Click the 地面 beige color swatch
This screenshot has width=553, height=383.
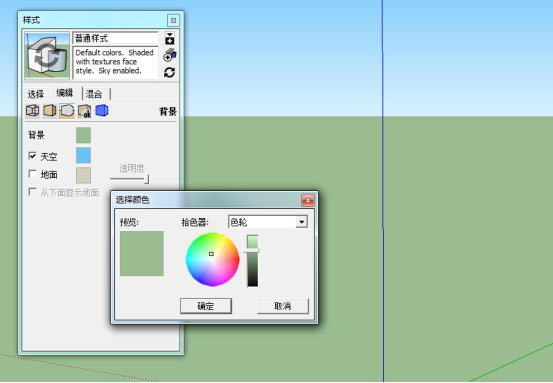click(x=84, y=176)
